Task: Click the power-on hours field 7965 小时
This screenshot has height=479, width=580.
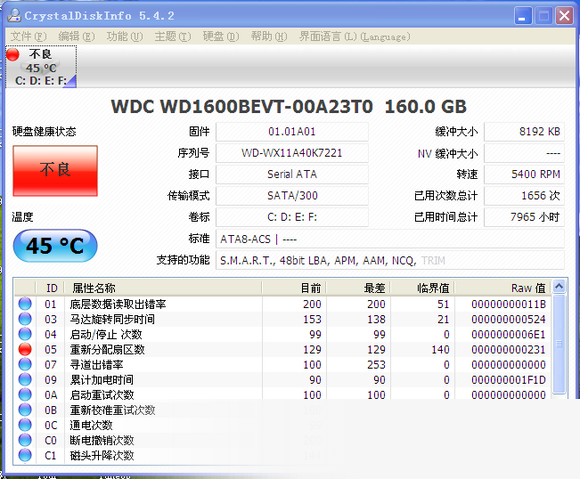Action: [x=524, y=217]
